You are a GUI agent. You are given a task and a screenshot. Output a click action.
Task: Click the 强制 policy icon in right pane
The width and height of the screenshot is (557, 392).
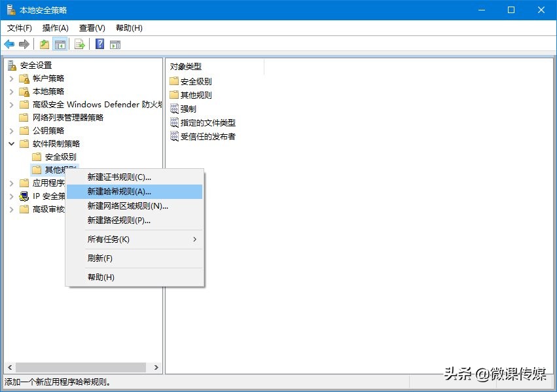pyautogui.click(x=174, y=109)
